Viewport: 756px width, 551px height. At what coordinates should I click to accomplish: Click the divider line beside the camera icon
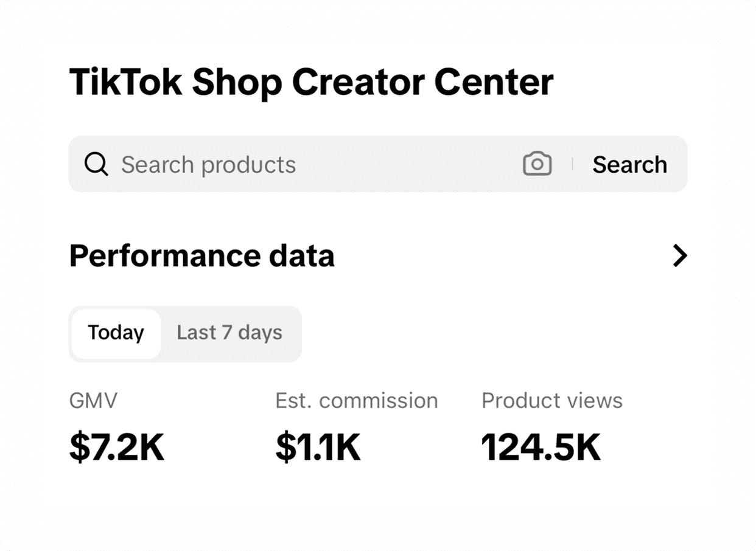click(572, 164)
